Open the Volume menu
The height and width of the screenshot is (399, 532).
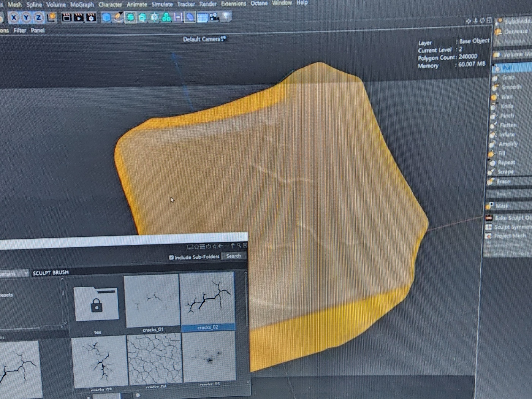(x=56, y=5)
